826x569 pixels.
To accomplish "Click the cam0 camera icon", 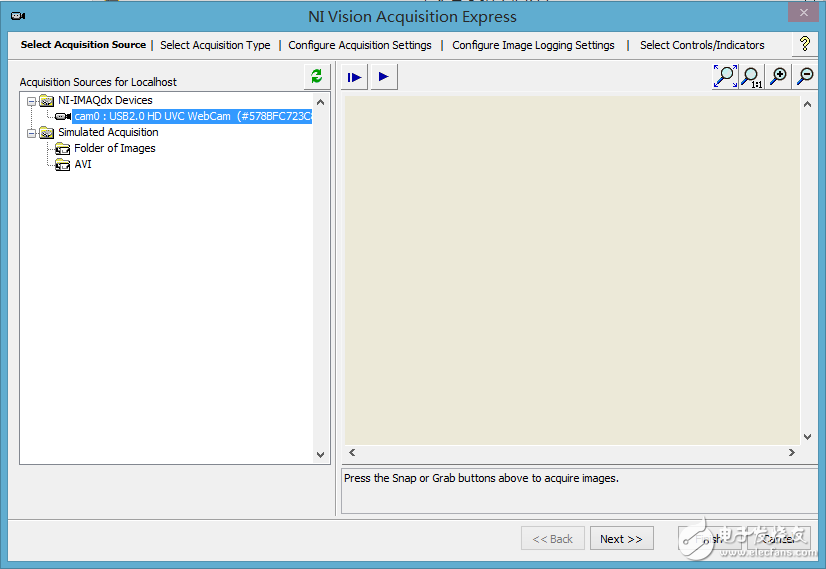I will coord(63,116).
